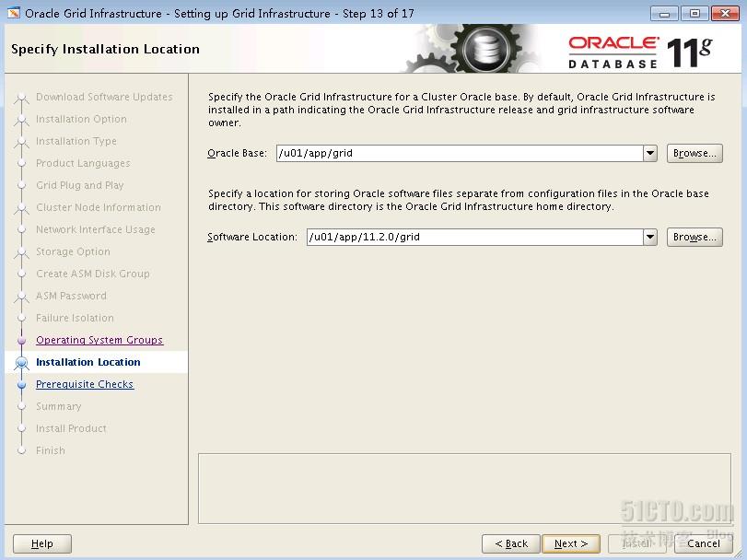Screen dimensions: 747x560
Task: Click the Cluster Node Information step marker
Action: 21,208
